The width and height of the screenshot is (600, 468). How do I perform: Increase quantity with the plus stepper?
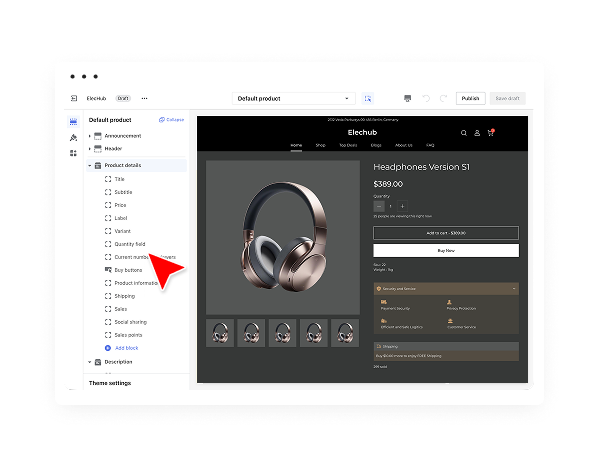(402, 206)
